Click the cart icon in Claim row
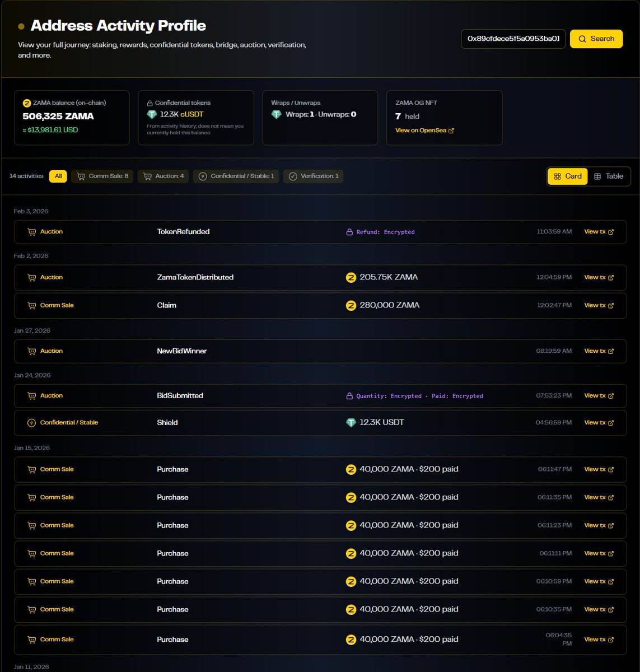Viewport: 640px width, 672px height. point(32,305)
